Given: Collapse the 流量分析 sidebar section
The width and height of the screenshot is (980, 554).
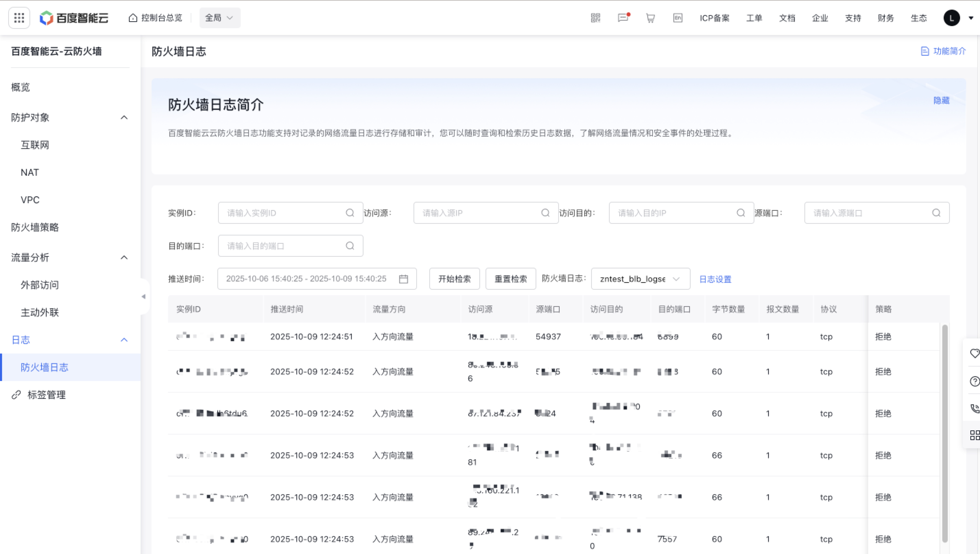Looking at the screenshot, I should coord(124,258).
